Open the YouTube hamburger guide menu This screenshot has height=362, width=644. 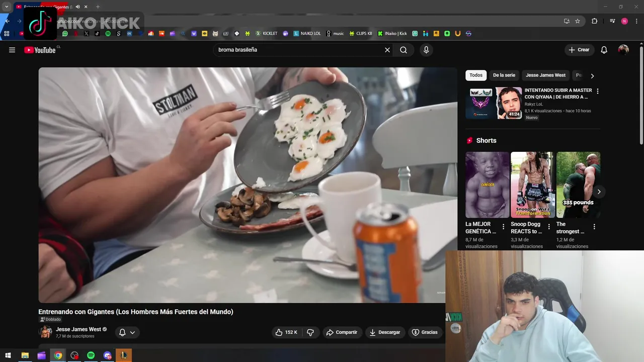pos(12,50)
